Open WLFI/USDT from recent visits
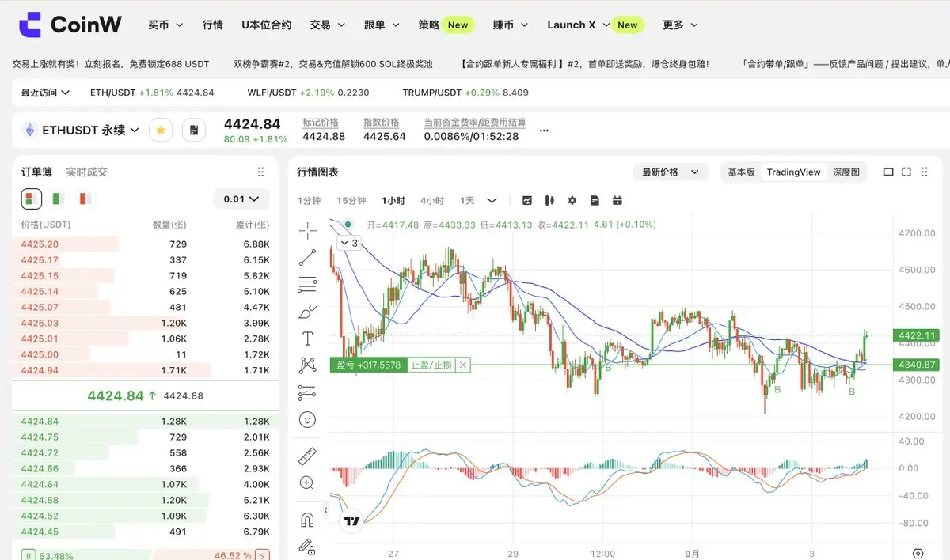Screen dimensions: 950x560 [x=308, y=93]
